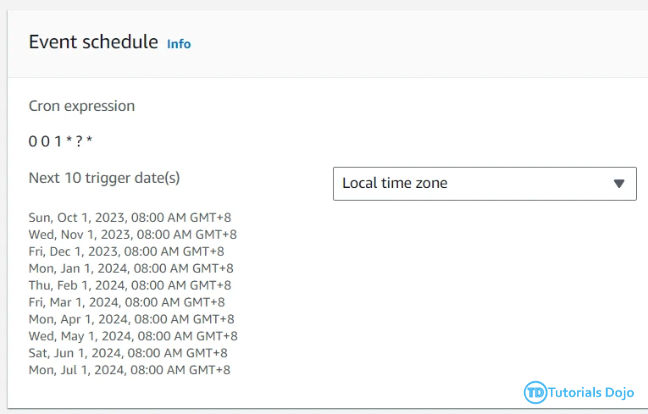Open the Info link beside Event schedule
This screenshot has height=414, width=648.
pos(179,44)
